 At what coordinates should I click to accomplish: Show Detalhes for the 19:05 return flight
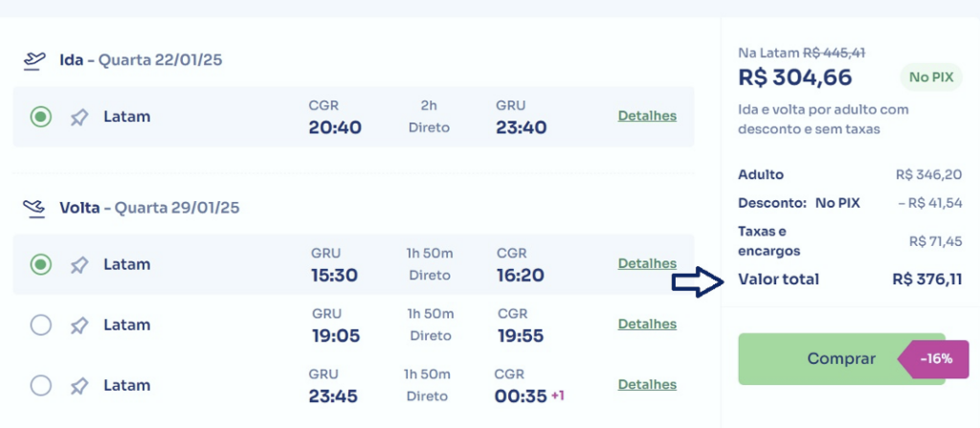[x=647, y=324]
